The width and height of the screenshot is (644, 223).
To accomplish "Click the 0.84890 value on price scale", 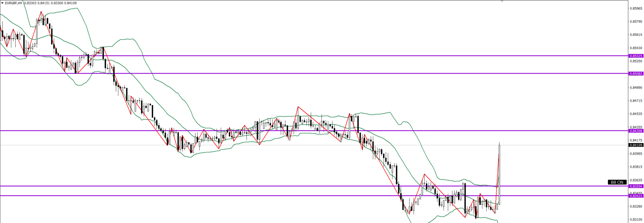I will click(x=636, y=88).
